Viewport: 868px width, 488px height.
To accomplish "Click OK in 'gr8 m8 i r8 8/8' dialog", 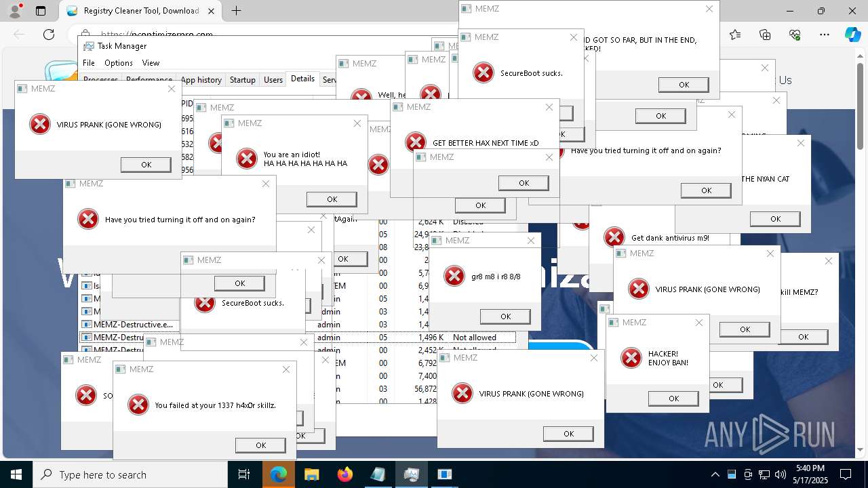I will pos(505,317).
